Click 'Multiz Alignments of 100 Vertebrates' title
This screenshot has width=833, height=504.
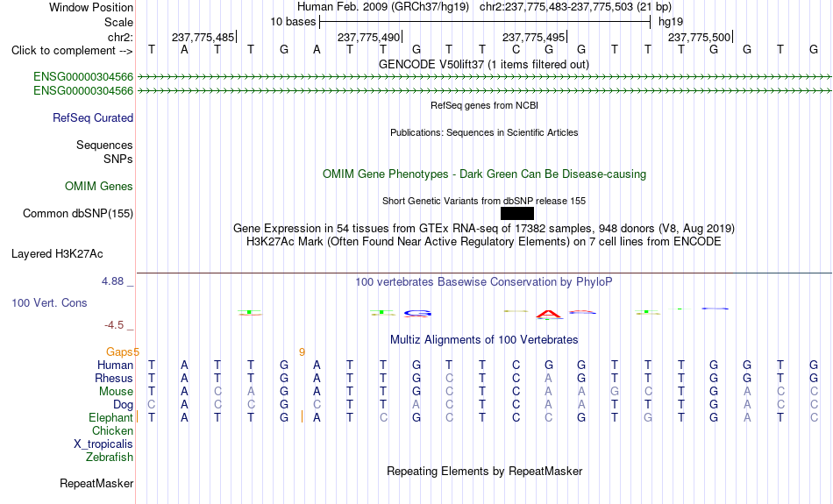(x=484, y=340)
